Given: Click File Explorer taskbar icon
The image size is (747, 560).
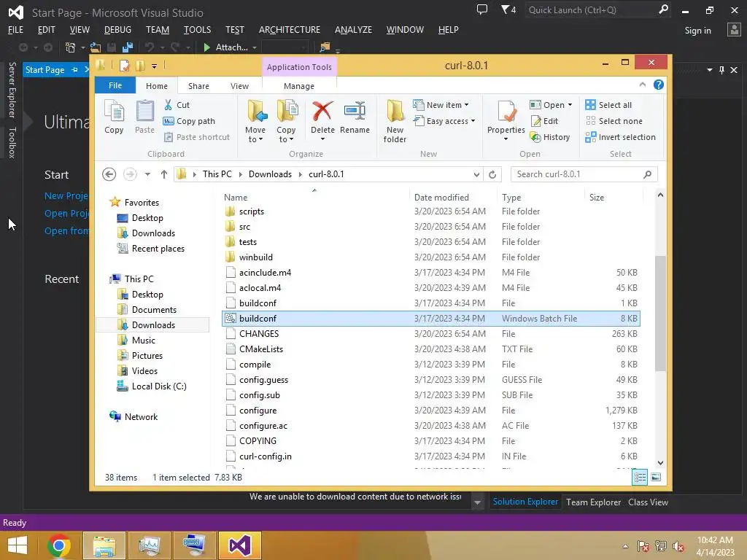Looking at the screenshot, I should [x=104, y=545].
